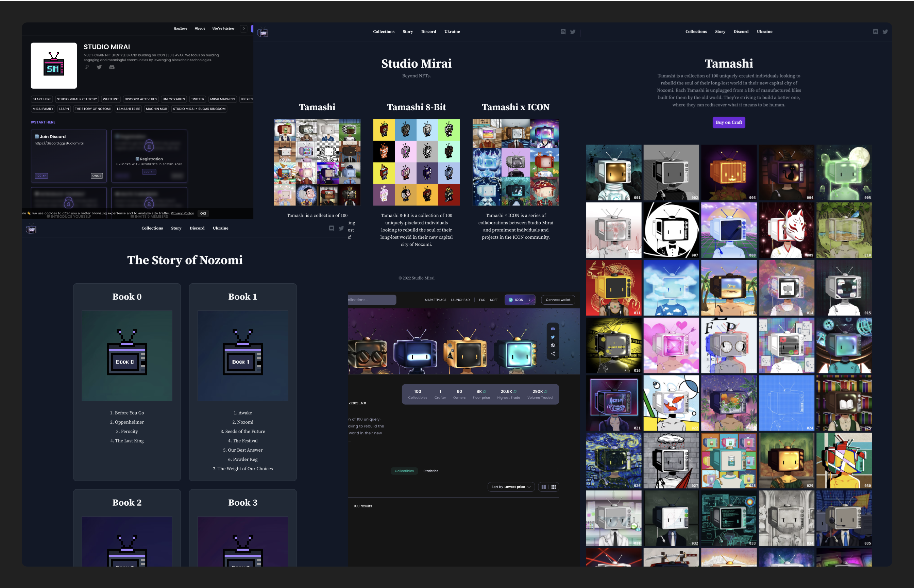Screen dimensions: 914x588
Task: Click the TV logo on Studio Mirai home header
Action: coord(263,32)
